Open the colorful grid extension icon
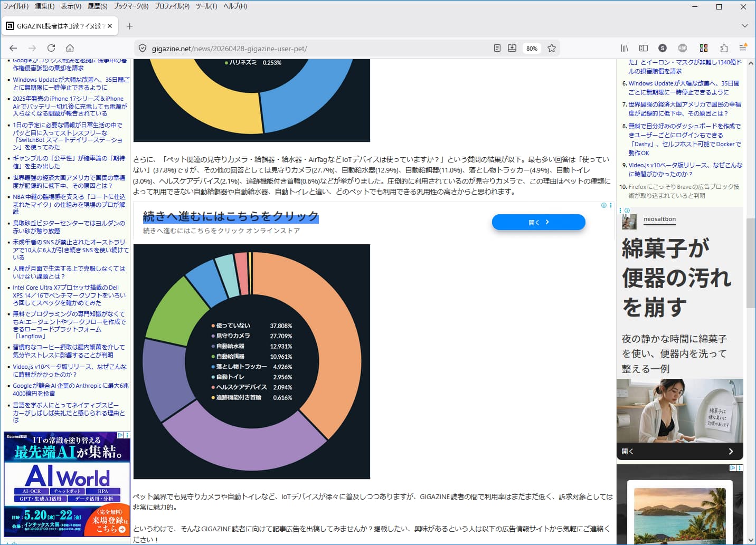The image size is (756, 545). (703, 48)
